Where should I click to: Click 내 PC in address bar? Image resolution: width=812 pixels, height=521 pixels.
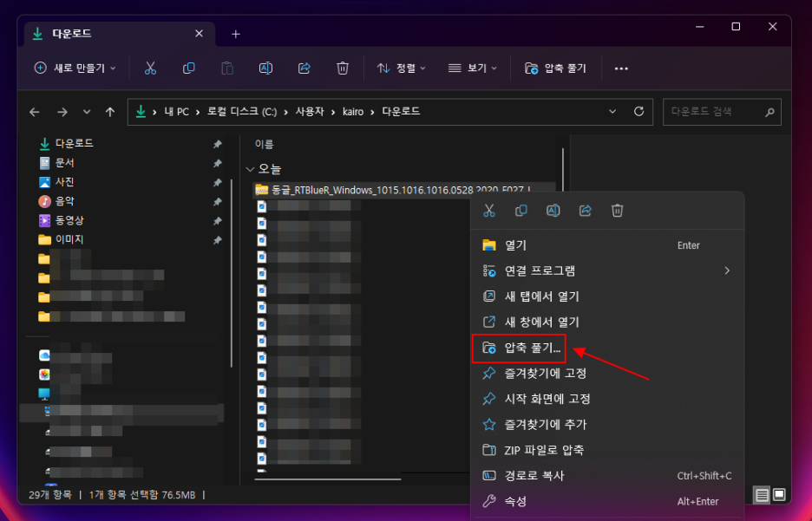tap(177, 112)
